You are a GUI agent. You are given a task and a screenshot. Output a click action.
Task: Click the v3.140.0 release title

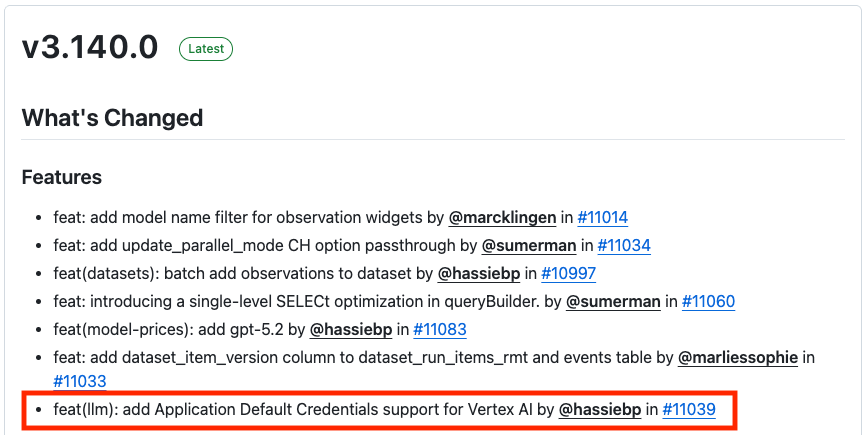point(90,48)
